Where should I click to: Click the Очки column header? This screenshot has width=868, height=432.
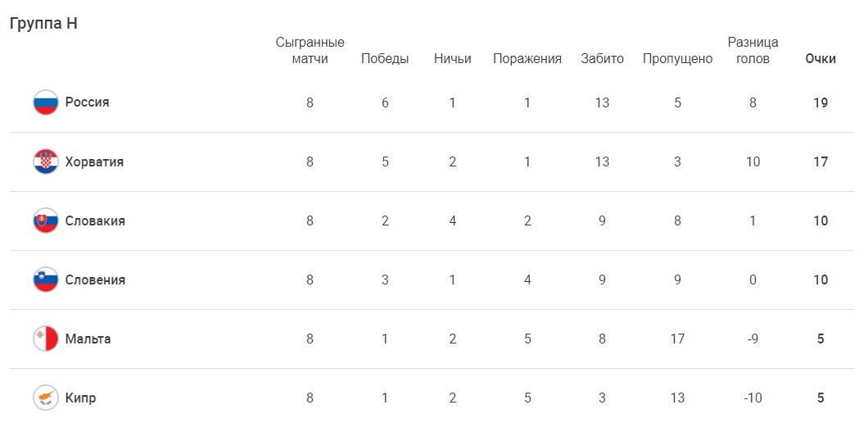coord(821,59)
